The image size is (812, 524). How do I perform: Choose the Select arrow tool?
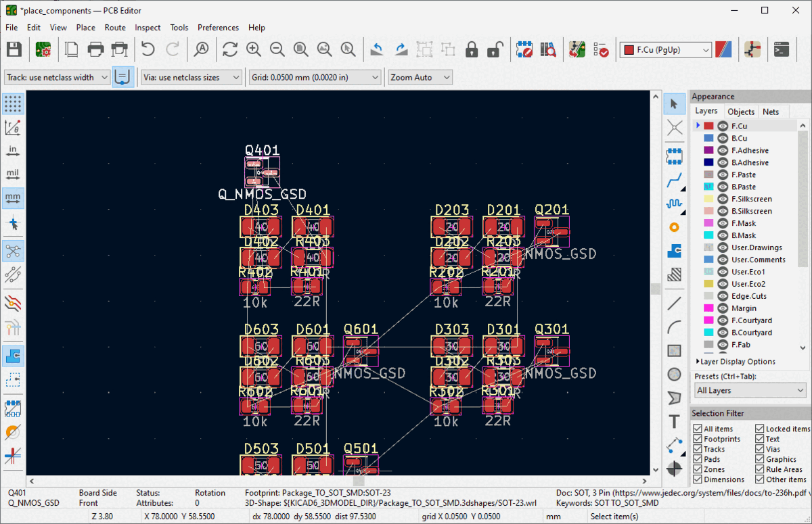tap(674, 103)
